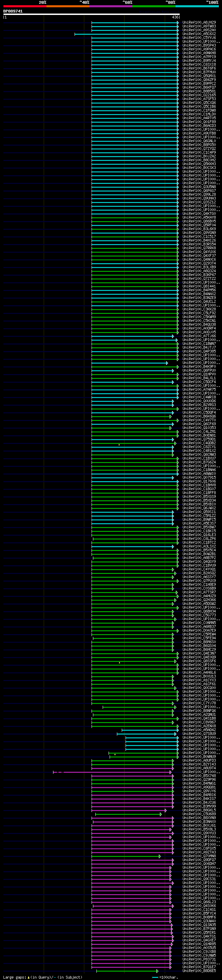Select the UniRef100_Q5QMX1 label
The image size is (222, 980).
coord(199,76)
